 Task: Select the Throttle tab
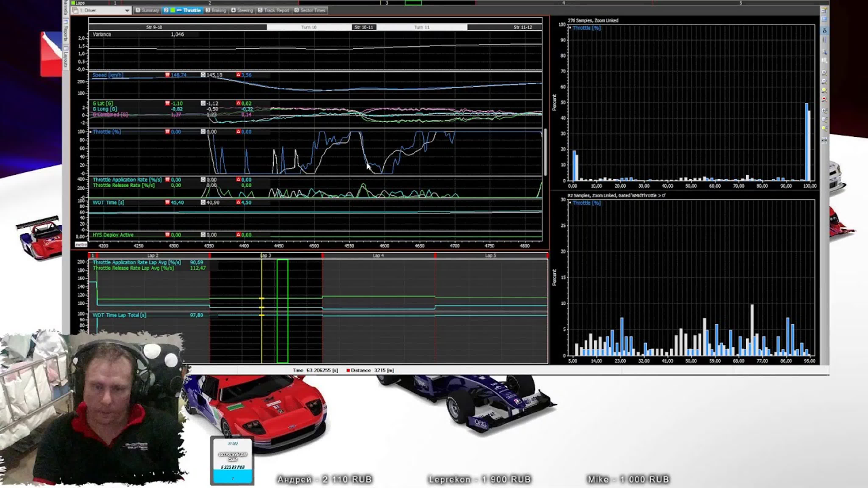183,10
